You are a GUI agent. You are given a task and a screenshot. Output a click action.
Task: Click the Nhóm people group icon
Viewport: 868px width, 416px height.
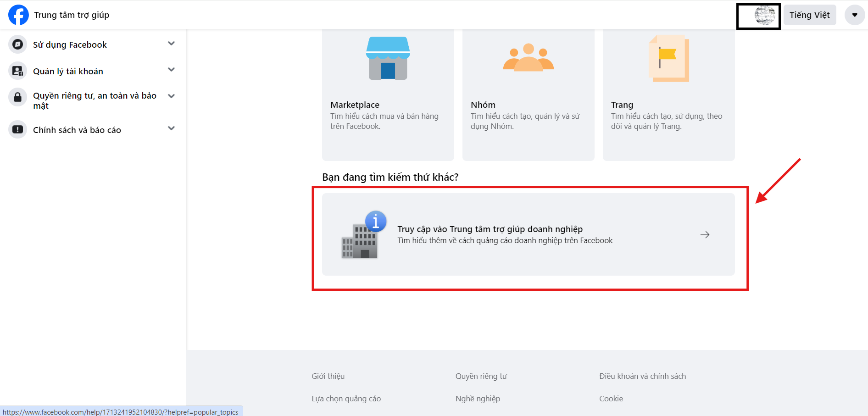coord(529,57)
